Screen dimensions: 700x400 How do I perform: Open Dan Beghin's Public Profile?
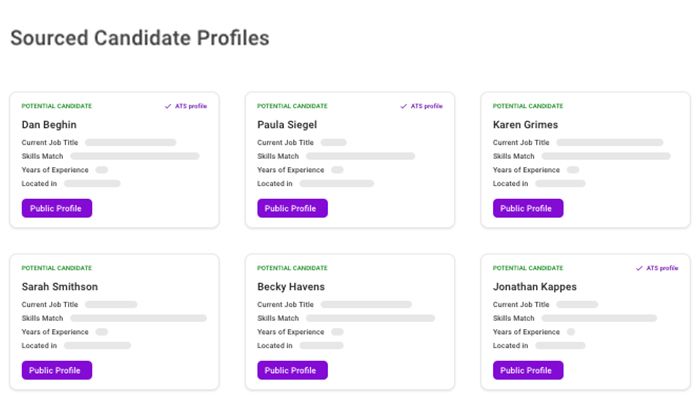pos(57,208)
